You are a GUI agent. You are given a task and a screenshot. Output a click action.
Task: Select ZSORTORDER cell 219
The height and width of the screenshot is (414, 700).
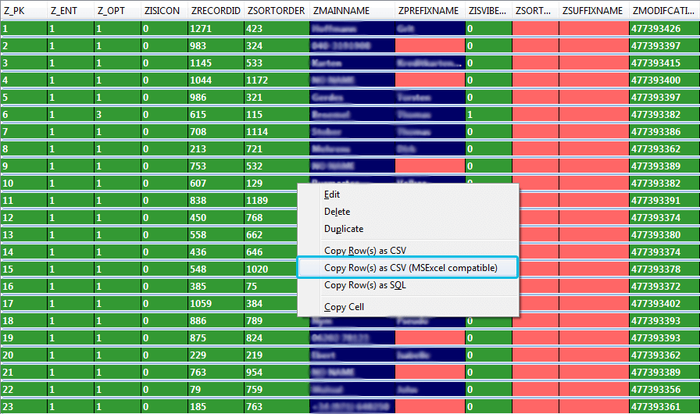276,355
